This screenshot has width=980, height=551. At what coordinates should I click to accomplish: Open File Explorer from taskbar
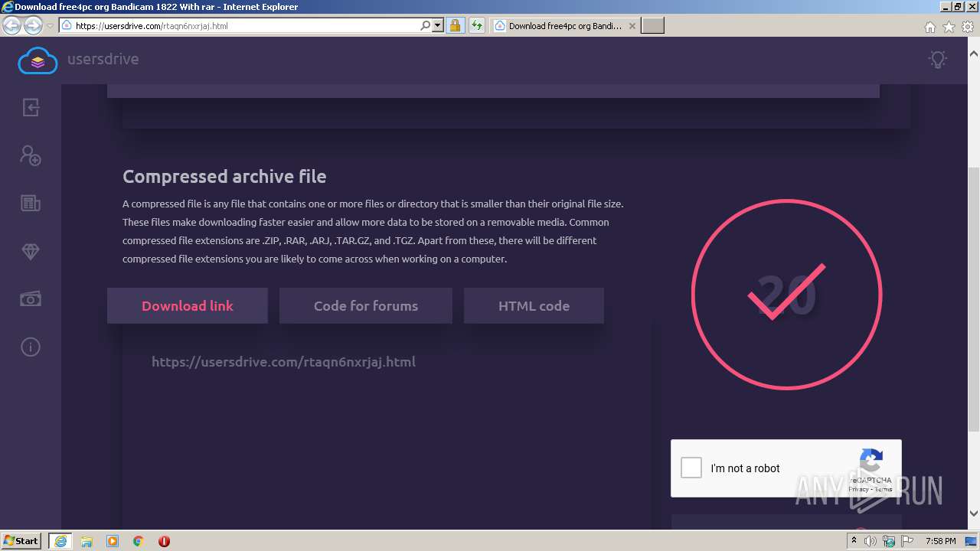pyautogui.click(x=87, y=541)
